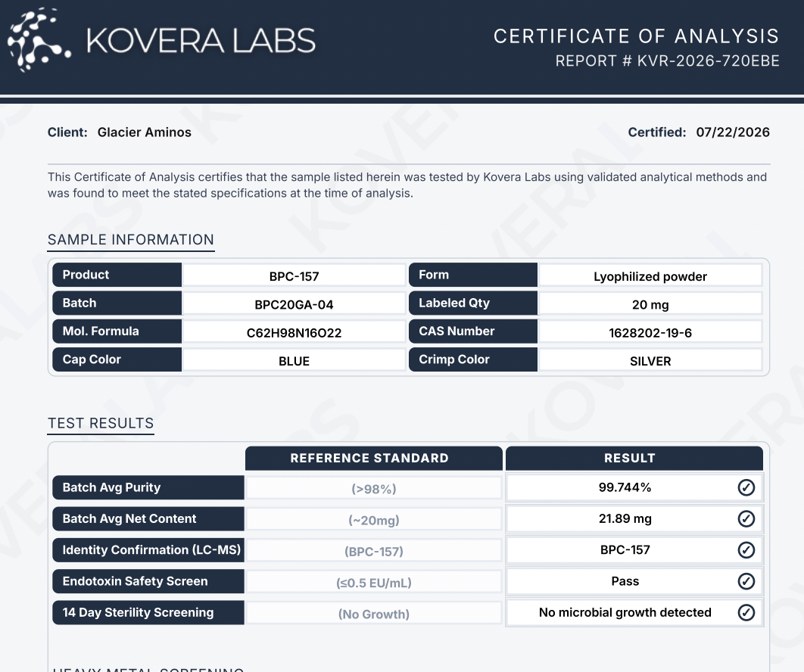Click the reference standard (>98%)
The height and width of the screenshot is (672, 804).
pyautogui.click(x=374, y=489)
